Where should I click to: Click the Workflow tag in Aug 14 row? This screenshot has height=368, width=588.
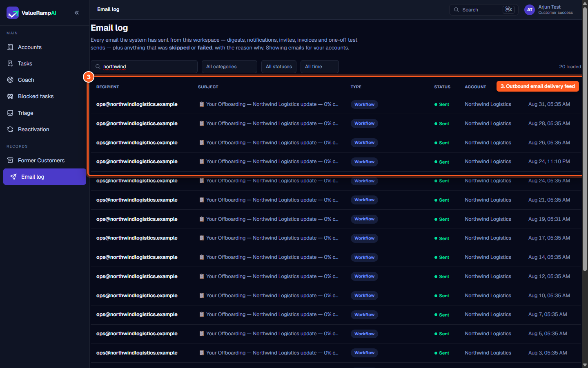pos(364,257)
